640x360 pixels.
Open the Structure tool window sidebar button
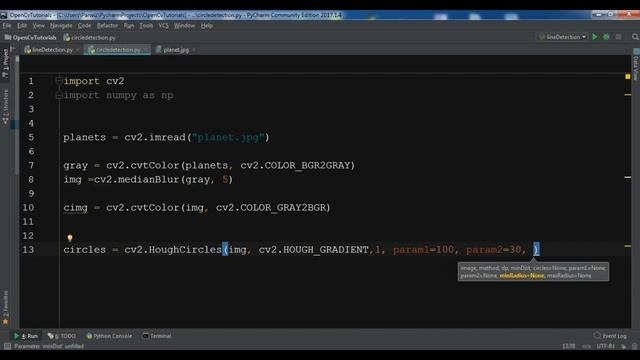point(5,107)
